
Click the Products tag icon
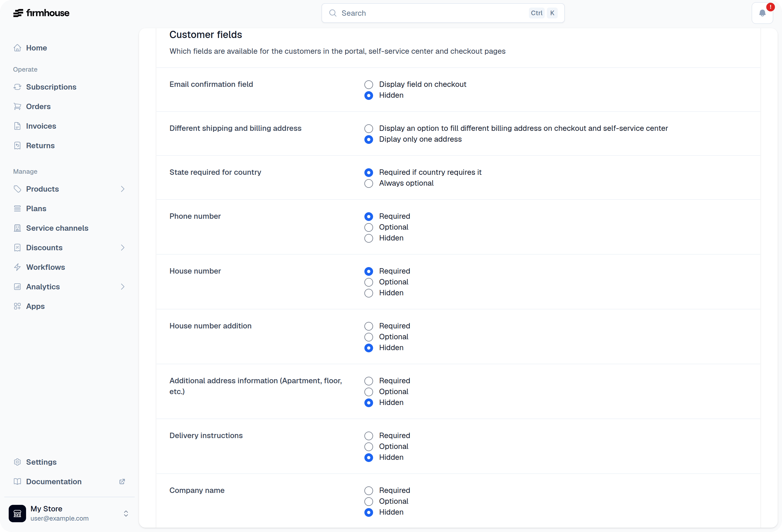coord(17,189)
